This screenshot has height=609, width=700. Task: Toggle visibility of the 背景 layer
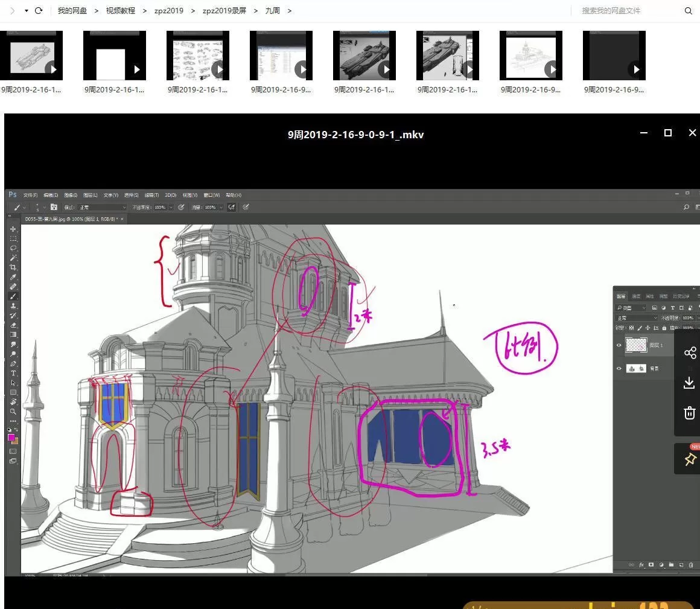(619, 368)
